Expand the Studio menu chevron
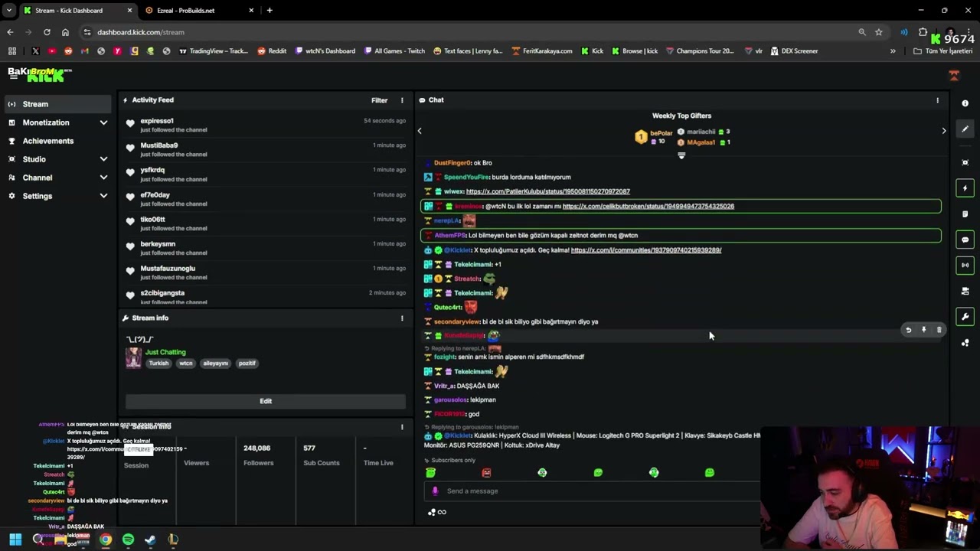This screenshot has height=551, width=980. [103, 159]
